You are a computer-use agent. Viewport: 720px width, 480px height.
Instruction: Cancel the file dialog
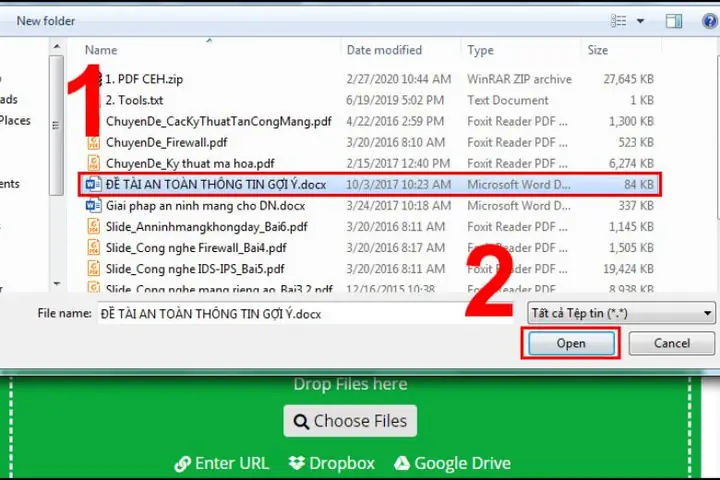click(671, 343)
